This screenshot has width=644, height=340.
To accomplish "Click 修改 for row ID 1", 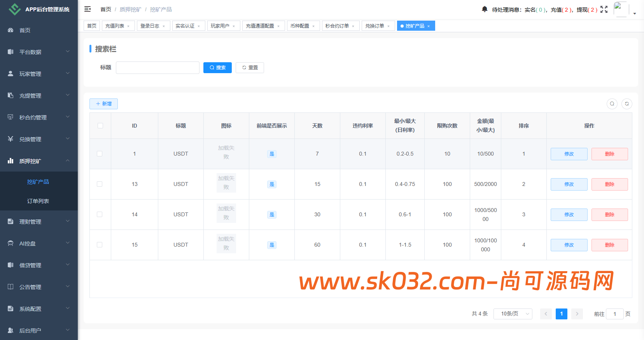I will (569, 154).
